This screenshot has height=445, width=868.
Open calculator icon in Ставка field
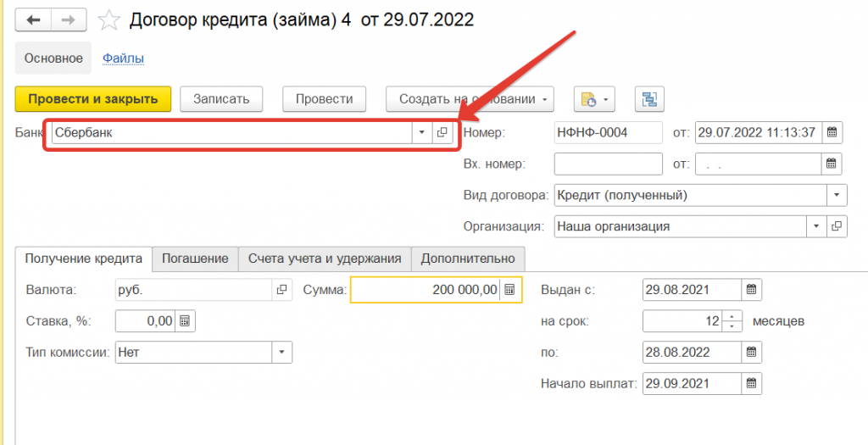pos(185,321)
